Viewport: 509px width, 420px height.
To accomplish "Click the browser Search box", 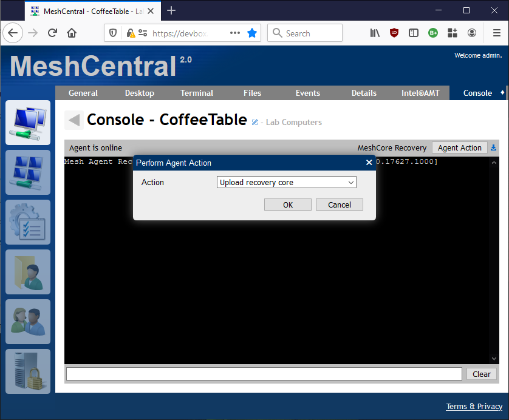I will coord(305,33).
